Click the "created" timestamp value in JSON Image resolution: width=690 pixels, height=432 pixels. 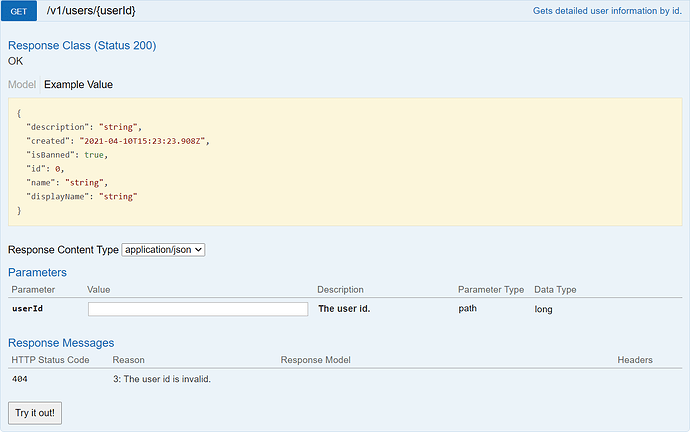(x=143, y=141)
